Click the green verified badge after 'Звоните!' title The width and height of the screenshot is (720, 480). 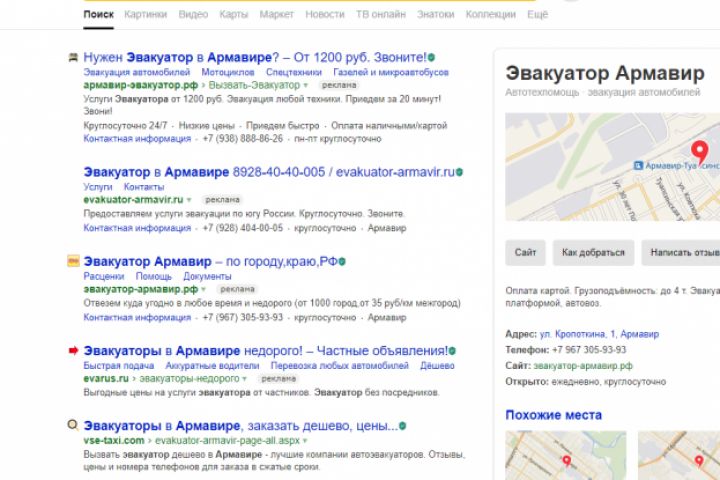431,58
